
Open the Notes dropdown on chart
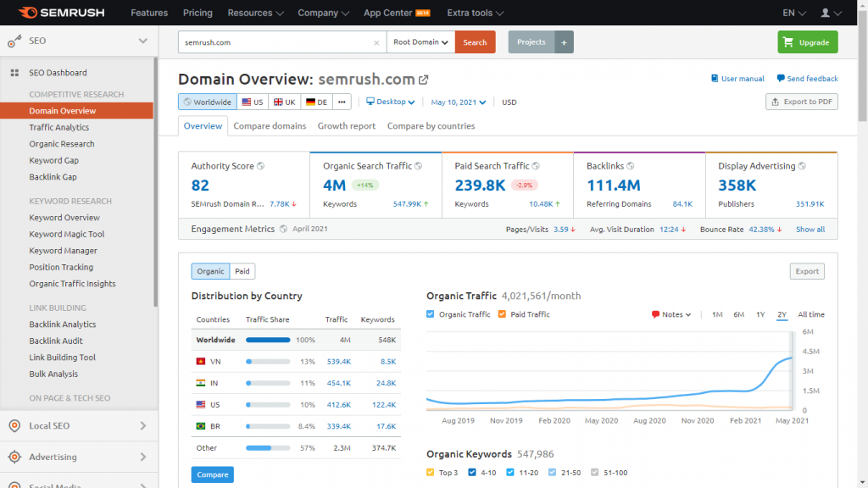671,314
